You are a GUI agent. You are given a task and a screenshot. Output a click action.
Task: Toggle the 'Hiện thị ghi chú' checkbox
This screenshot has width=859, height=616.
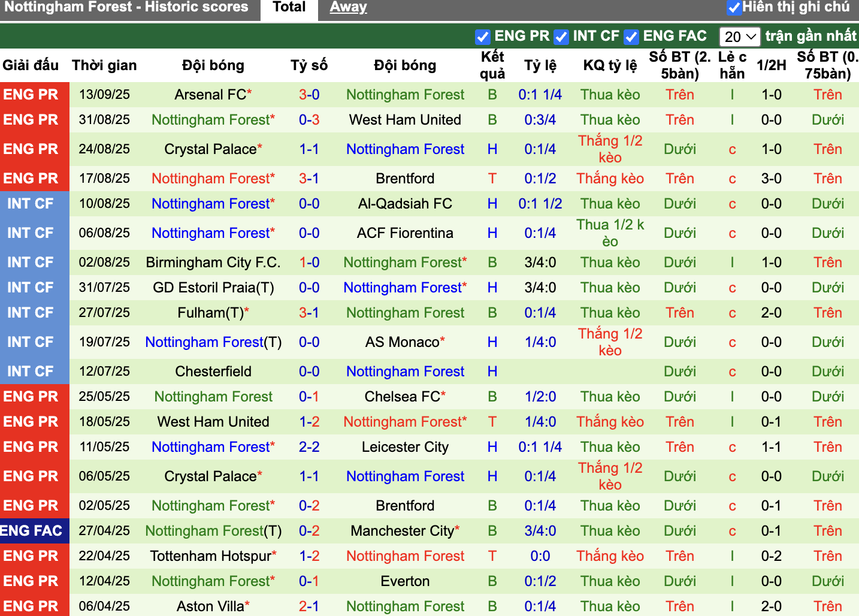pos(733,8)
